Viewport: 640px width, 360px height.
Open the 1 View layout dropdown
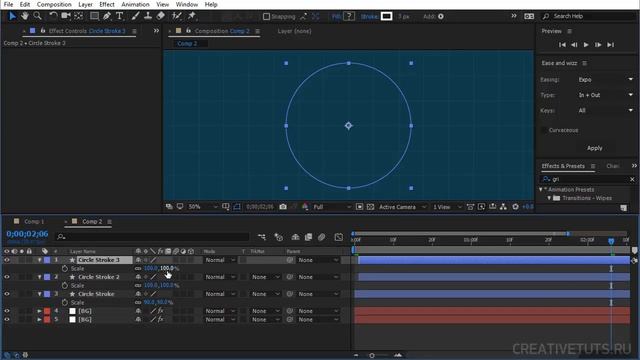pyautogui.click(x=447, y=207)
